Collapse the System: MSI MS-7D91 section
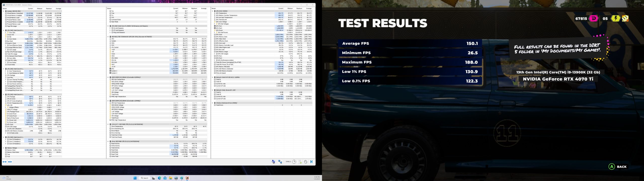Viewport: 644px width, 181px height. (x=4, y=11)
